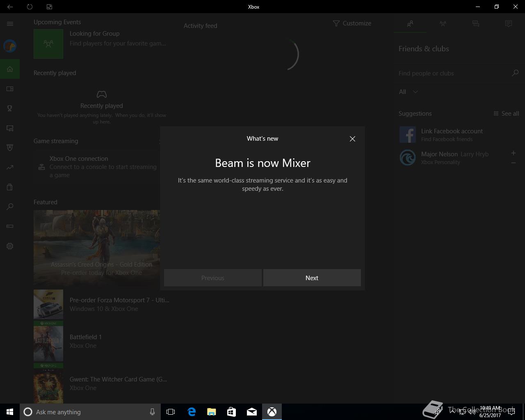The height and width of the screenshot is (420, 525).
Task: Open Game DVR captures icon
Action: click(x=10, y=128)
